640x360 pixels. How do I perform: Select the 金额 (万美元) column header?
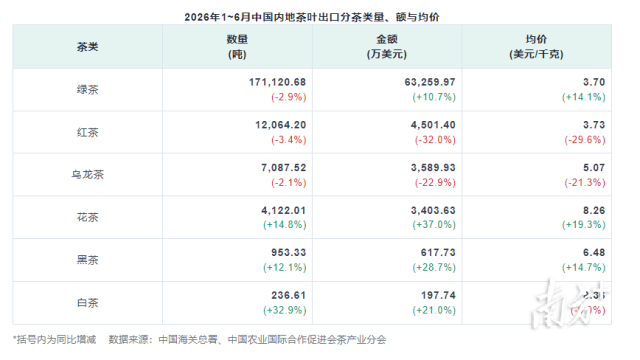[x=387, y=47]
